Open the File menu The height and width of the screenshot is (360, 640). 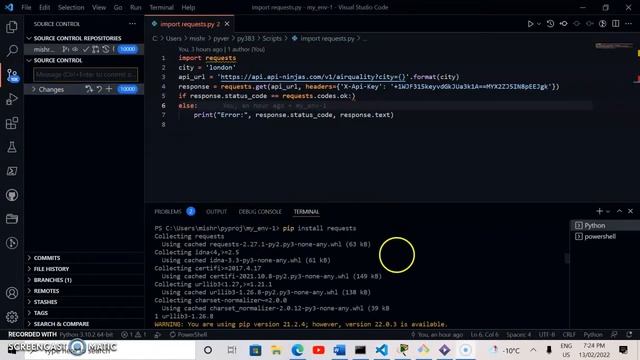pyautogui.click(x=26, y=7)
